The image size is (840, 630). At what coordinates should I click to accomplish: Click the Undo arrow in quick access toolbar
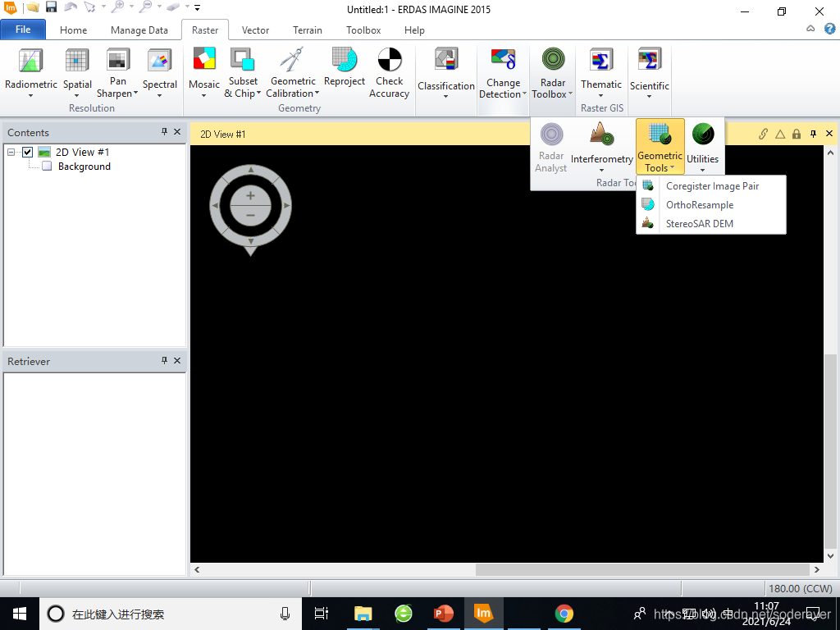(x=71, y=7)
